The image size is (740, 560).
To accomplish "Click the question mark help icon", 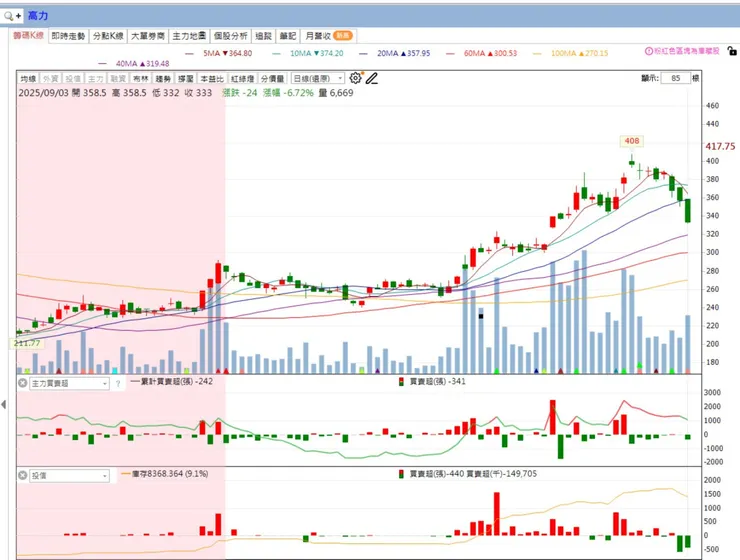I will (118, 384).
